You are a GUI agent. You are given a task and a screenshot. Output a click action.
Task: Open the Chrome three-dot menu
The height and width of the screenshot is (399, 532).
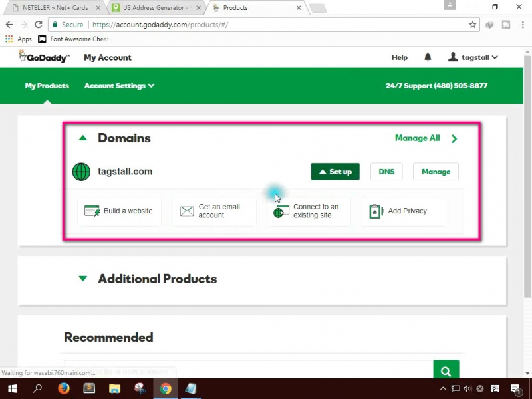pos(523,25)
